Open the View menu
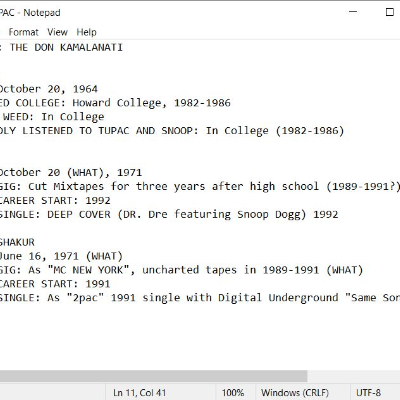This screenshot has height=400, width=400. click(x=57, y=32)
